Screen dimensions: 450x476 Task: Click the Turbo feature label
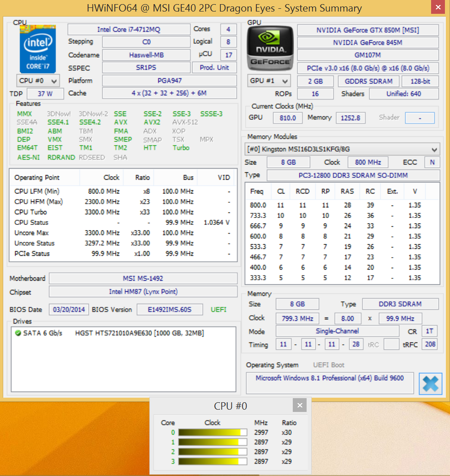[x=181, y=148]
